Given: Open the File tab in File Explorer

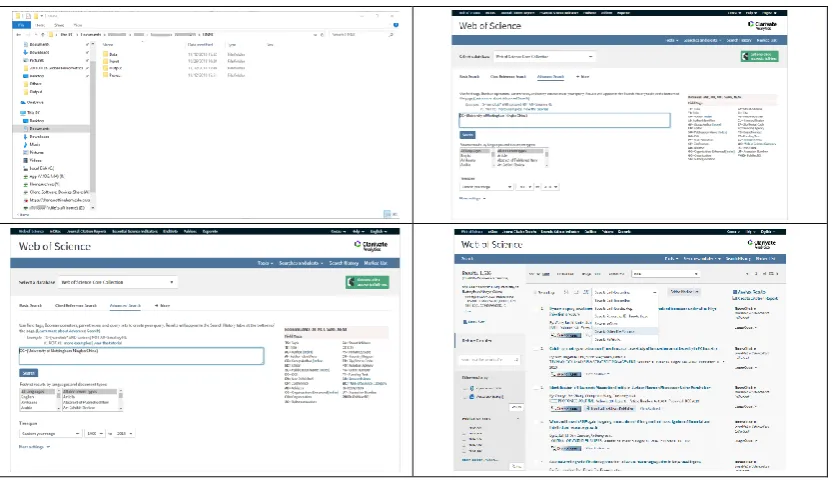Looking at the screenshot, I should click(21, 25).
